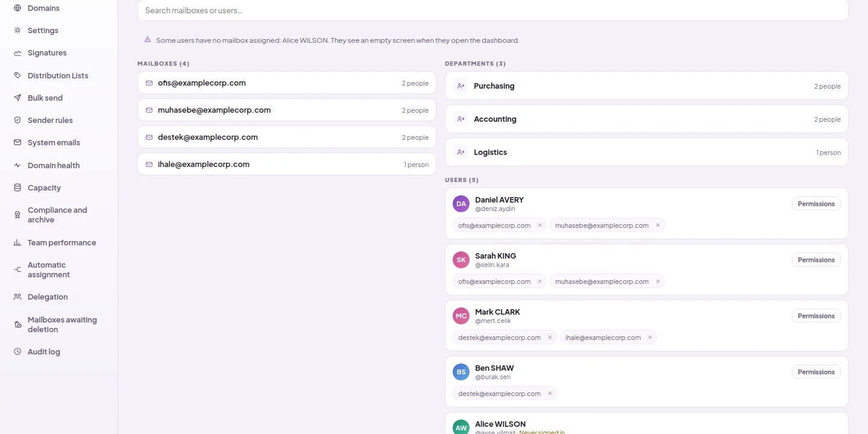The height and width of the screenshot is (434, 868).
Task: Click the Automatic assignment sidebar icon
Action: pos(17,270)
